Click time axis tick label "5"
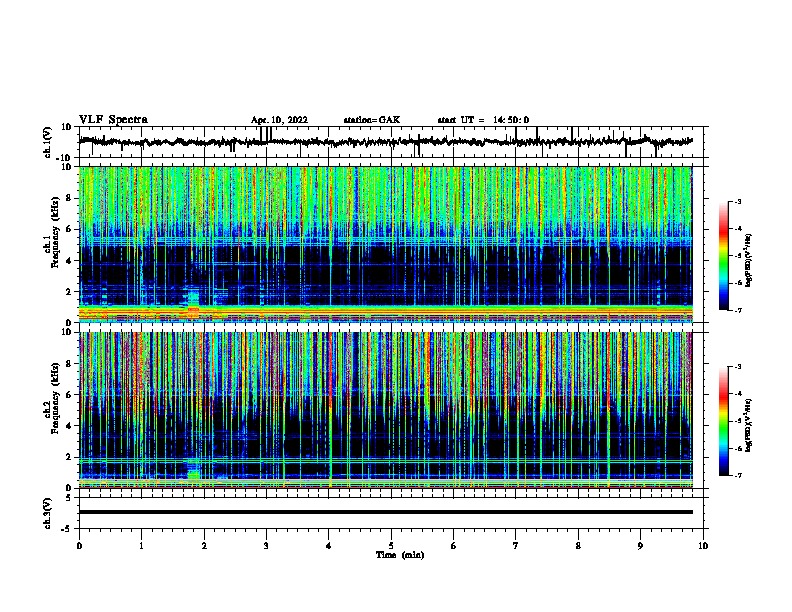 (x=391, y=545)
